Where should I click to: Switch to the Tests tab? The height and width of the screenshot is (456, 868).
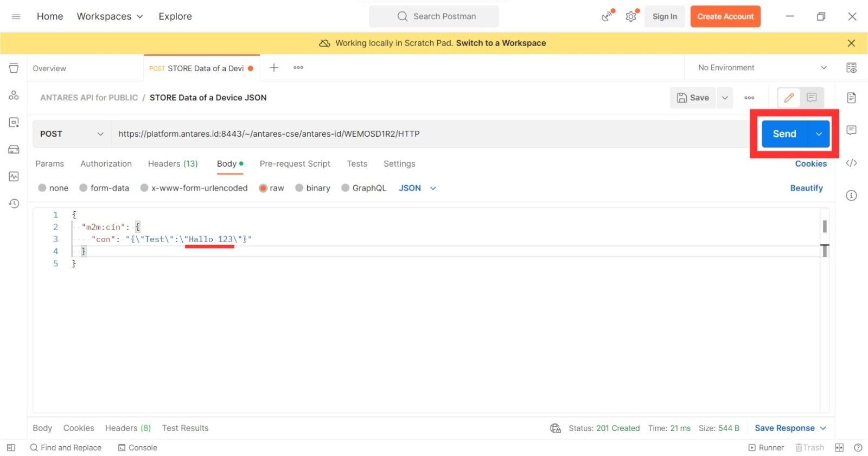[x=357, y=164]
